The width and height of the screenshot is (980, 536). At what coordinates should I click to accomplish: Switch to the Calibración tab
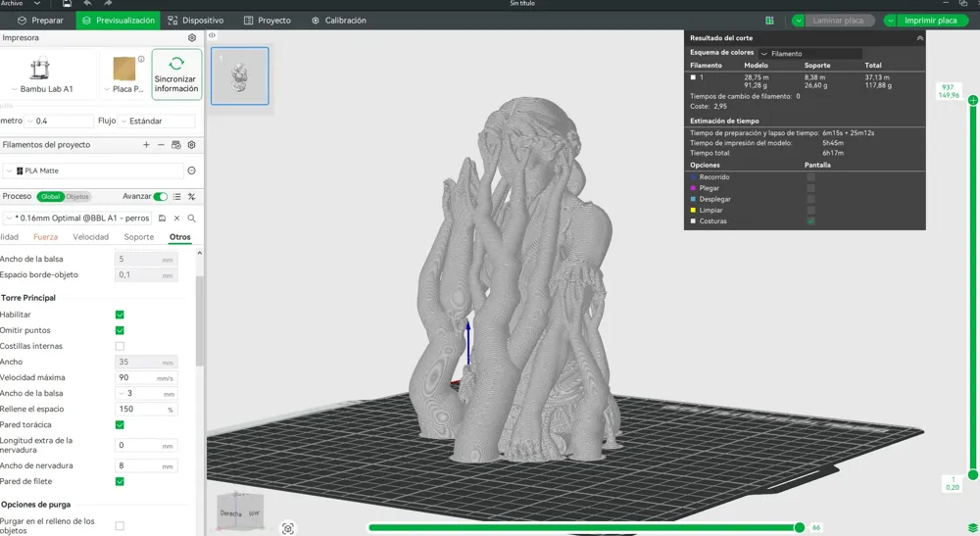coord(339,21)
